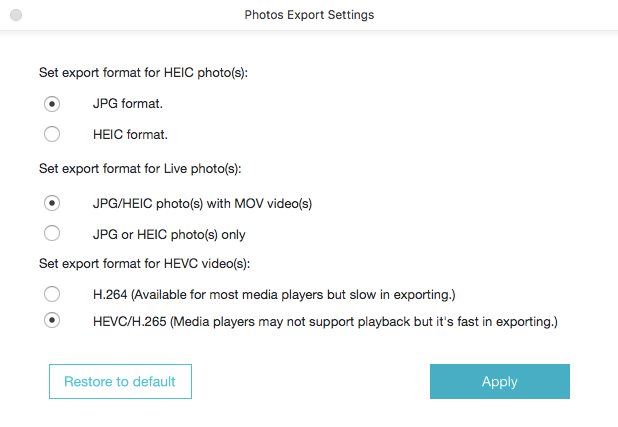Choose the HEIC format radio button
The width and height of the screenshot is (618, 427).
click(52, 134)
